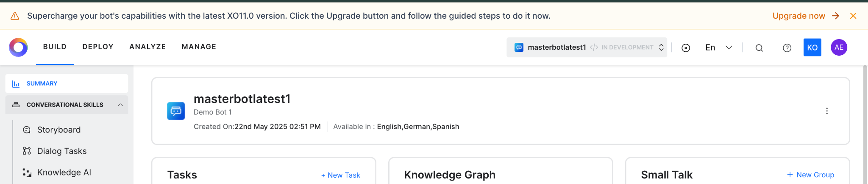Open masterbotlatest1 three-dot options menu

tap(826, 111)
